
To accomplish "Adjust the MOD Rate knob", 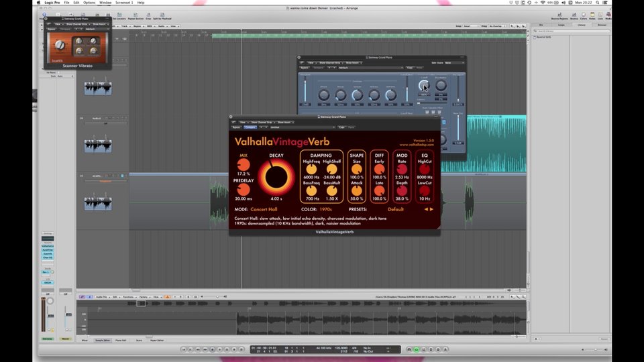I will pyautogui.click(x=402, y=169).
